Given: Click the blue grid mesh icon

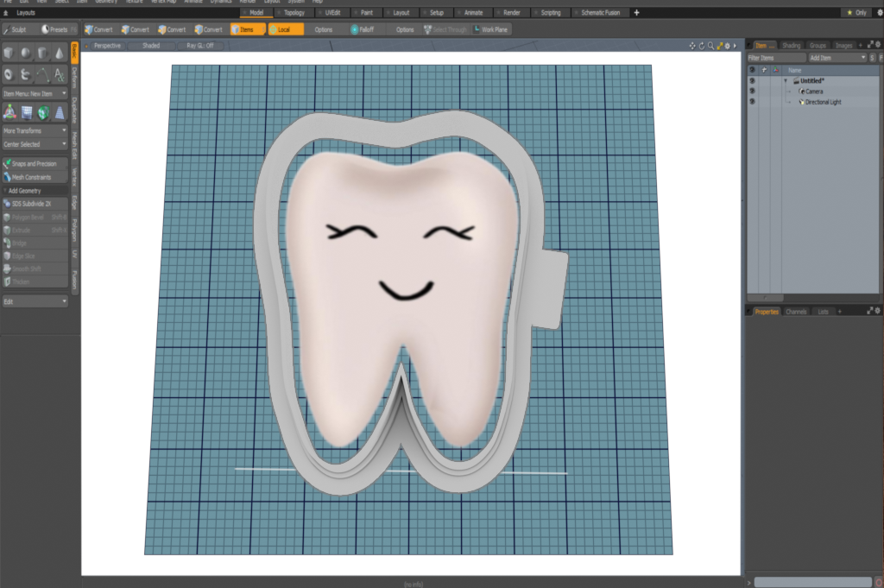Looking at the screenshot, I should click(27, 113).
